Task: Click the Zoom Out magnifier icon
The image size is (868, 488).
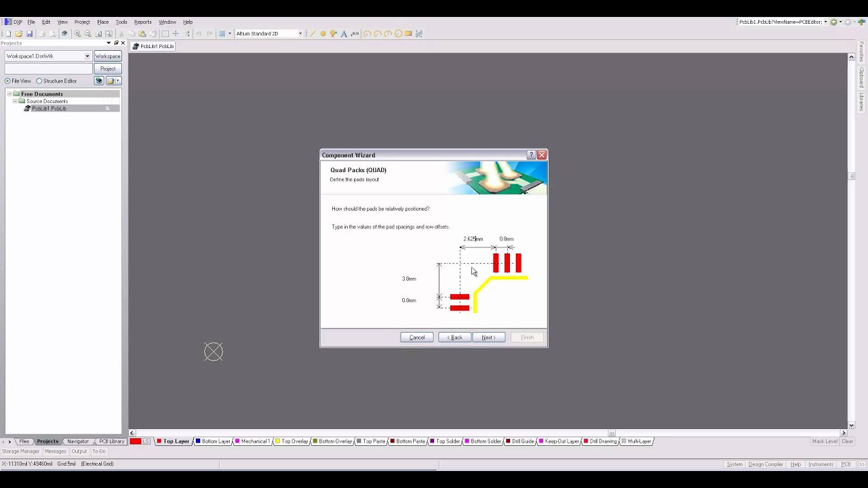Action: tap(87, 33)
